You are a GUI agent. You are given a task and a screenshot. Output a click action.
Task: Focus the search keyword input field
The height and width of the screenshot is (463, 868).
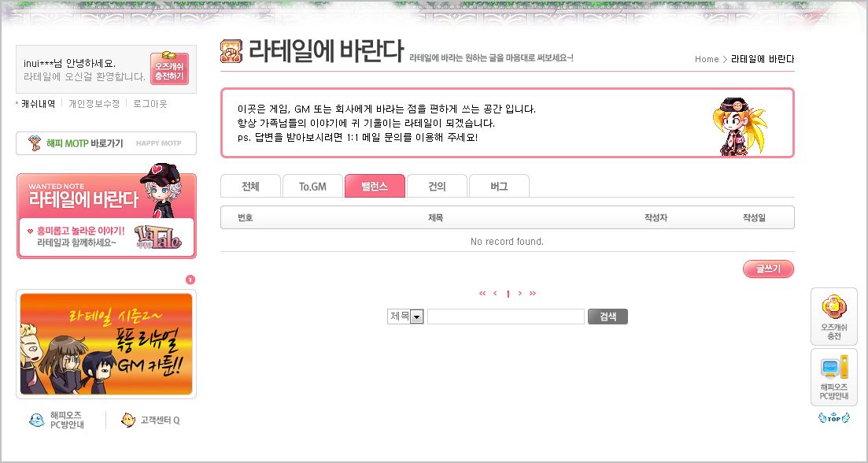pos(505,317)
